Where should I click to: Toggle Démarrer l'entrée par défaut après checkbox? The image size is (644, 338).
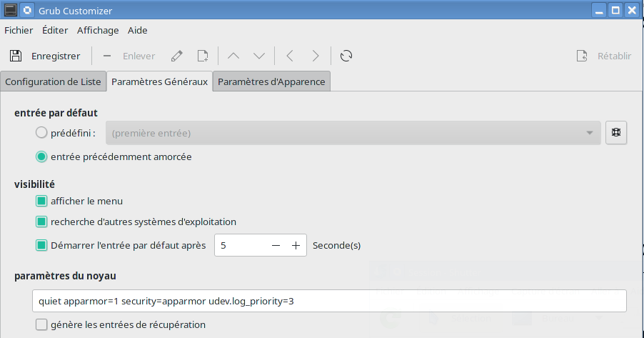[x=41, y=246]
